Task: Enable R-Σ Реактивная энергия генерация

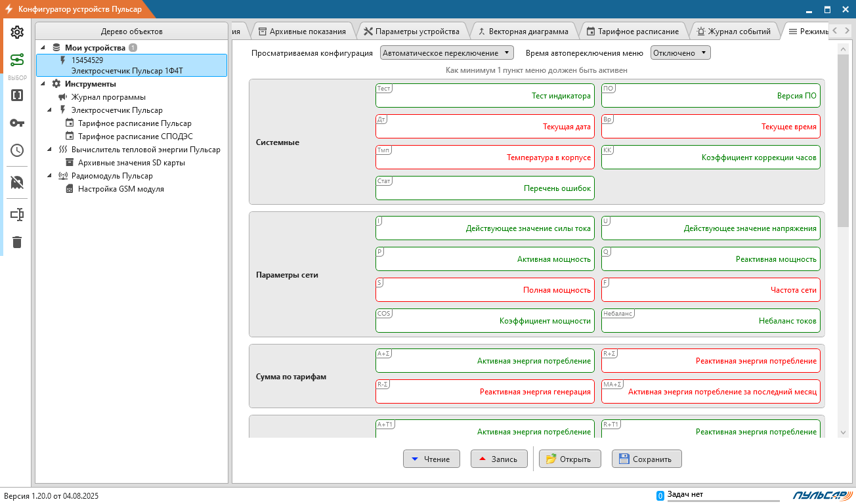Action: click(485, 391)
